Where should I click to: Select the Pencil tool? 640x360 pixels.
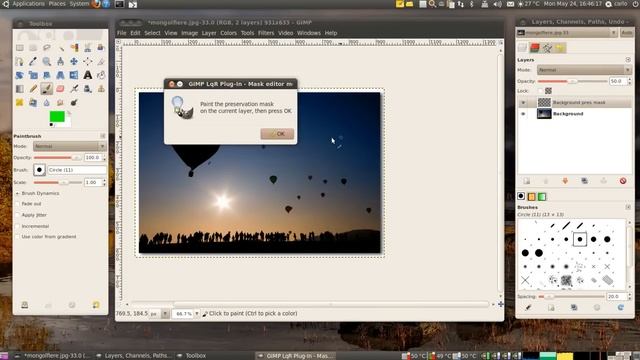pyautogui.click(x=33, y=89)
